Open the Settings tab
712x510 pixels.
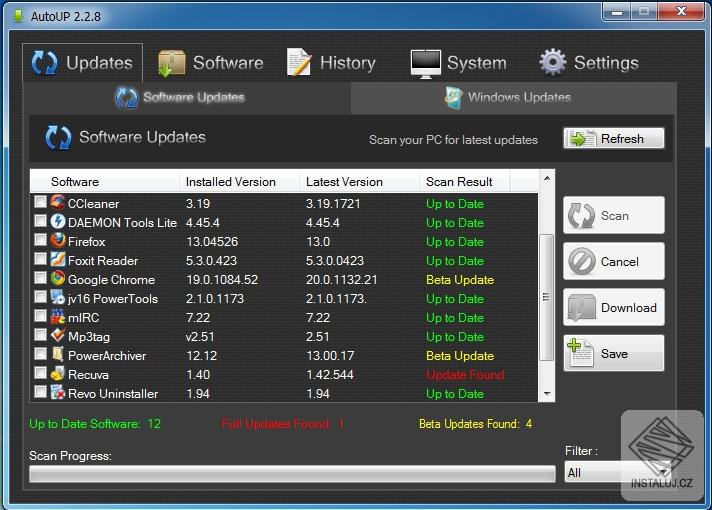click(x=589, y=63)
